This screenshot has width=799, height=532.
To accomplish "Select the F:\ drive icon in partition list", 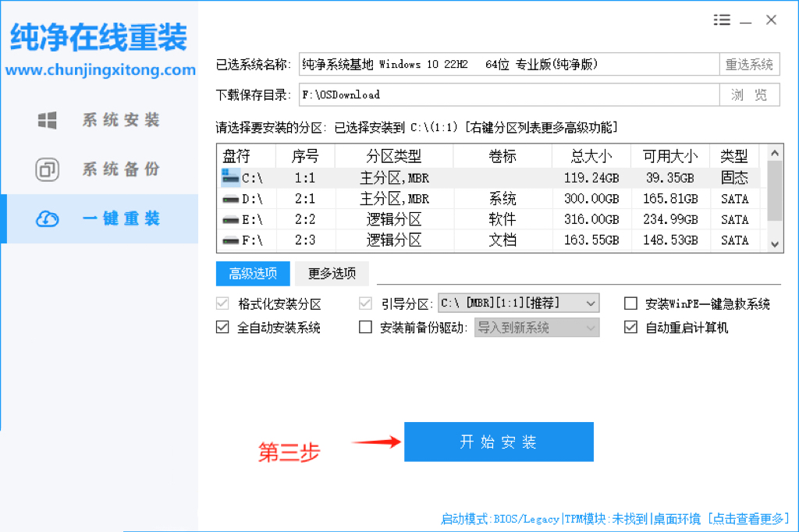I will coord(230,240).
